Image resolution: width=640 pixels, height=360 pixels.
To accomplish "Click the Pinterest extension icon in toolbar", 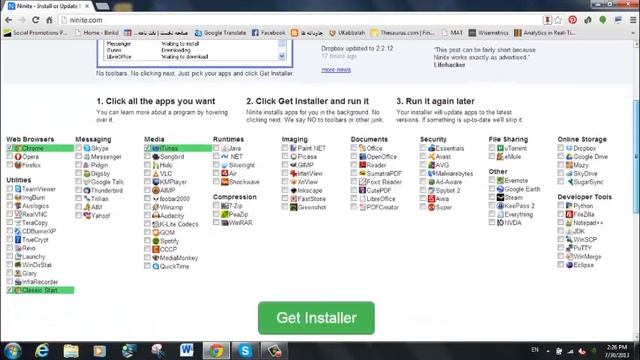I will 573,20.
